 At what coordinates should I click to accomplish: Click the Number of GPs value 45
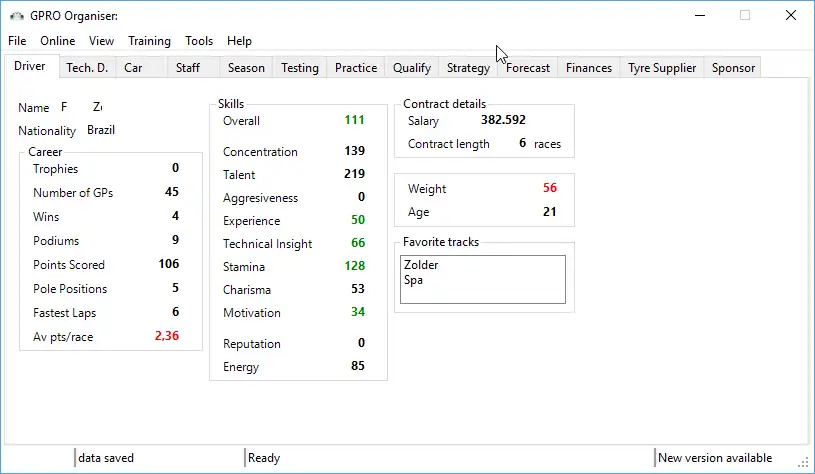click(172, 192)
